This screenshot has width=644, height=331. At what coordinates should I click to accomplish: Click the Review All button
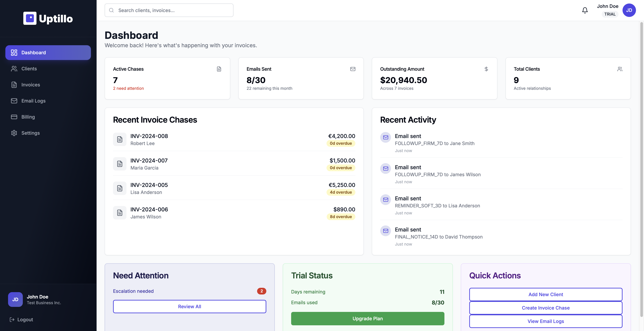click(190, 307)
